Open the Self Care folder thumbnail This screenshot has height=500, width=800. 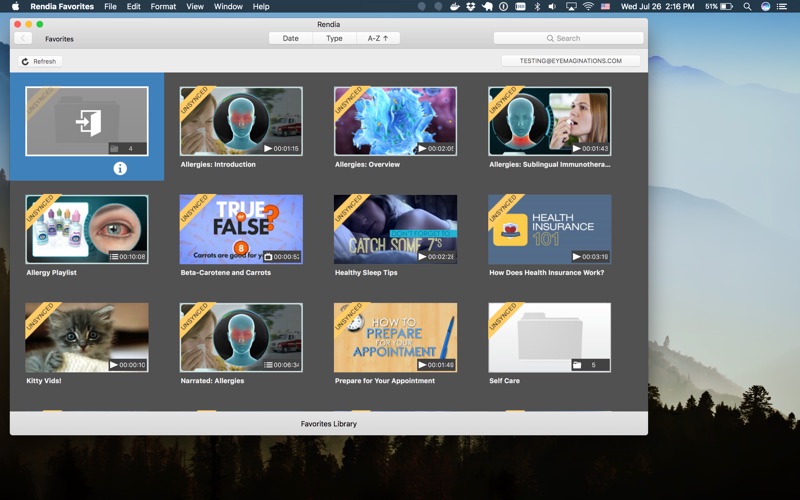[x=549, y=337]
